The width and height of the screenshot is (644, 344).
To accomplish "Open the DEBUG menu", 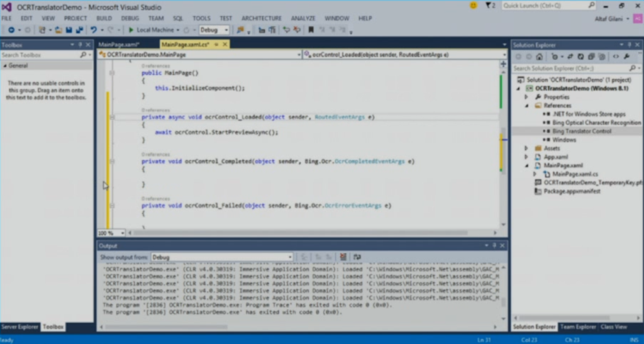I will pos(130,18).
